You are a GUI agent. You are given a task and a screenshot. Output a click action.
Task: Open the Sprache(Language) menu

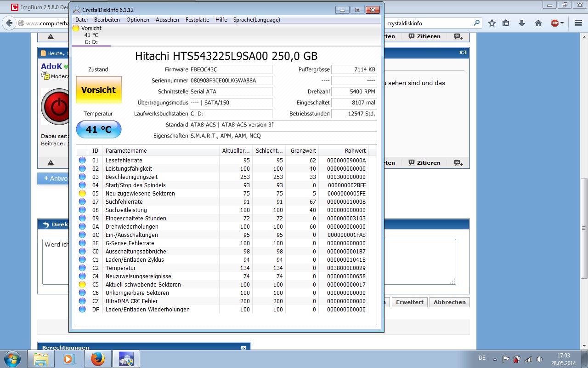click(256, 20)
